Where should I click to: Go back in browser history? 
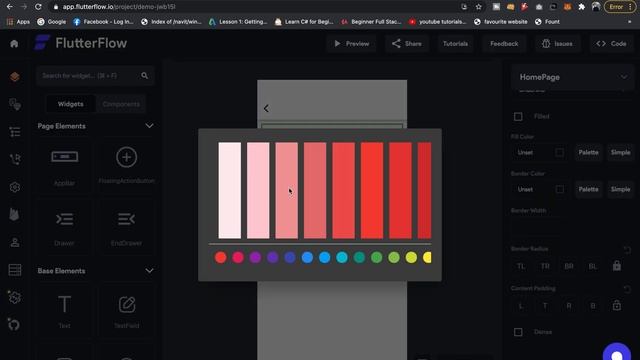[9, 7]
